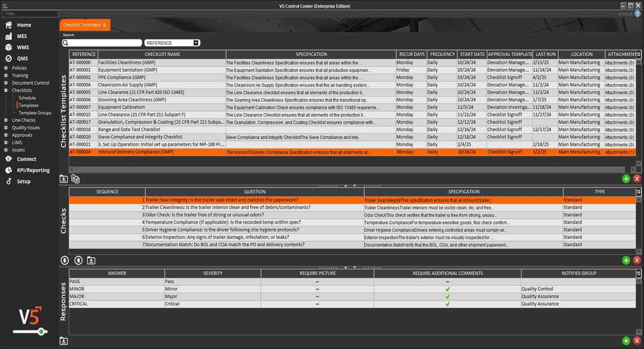Click the templates grid horizontal scrollbar
The width and height of the screenshot is (644, 349).
click(350, 169)
